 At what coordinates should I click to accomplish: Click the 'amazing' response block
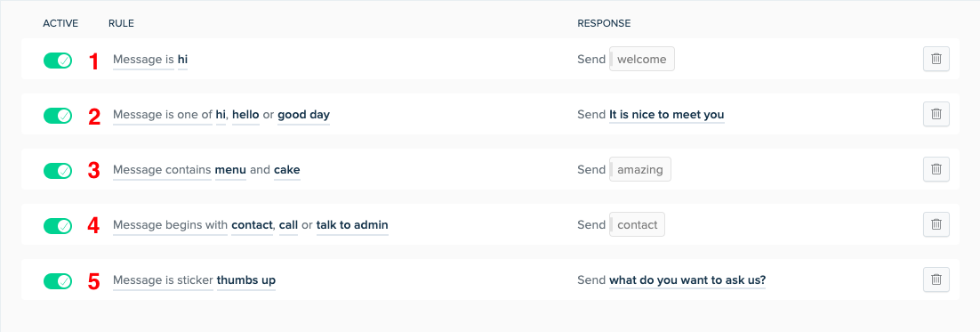coord(640,169)
